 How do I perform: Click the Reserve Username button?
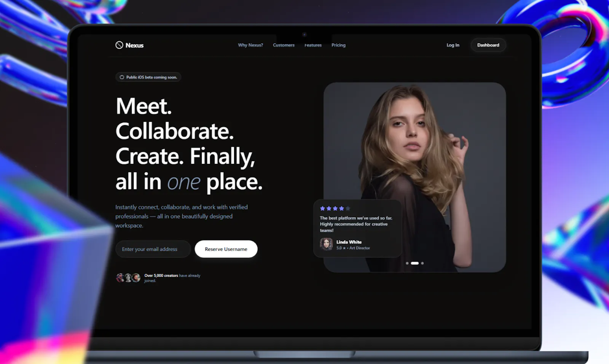click(x=226, y=249)
